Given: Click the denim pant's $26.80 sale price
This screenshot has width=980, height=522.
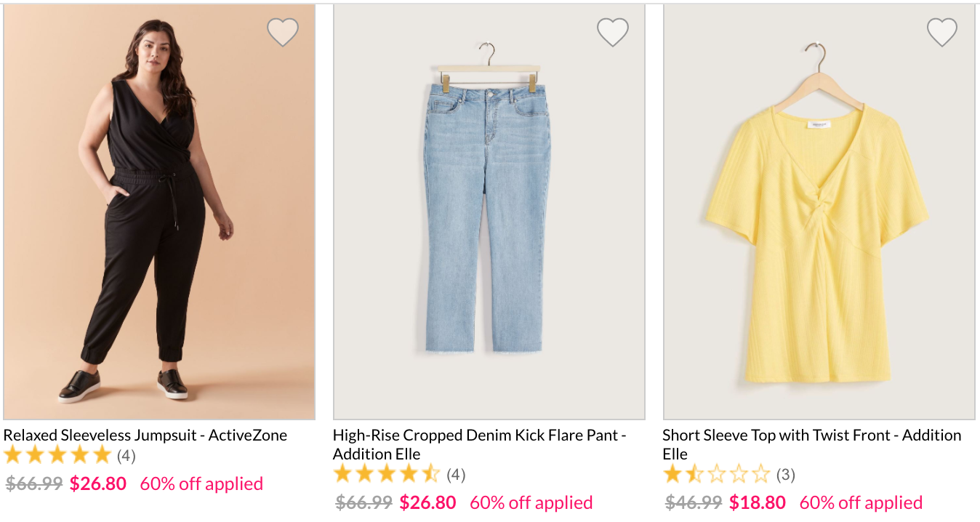Looking at the screenshot, I should click(x=428, y=502).
